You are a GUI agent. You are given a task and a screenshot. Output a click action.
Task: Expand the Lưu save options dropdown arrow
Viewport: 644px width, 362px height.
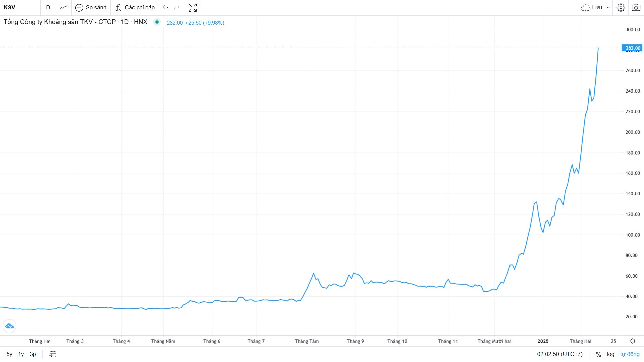608,7
